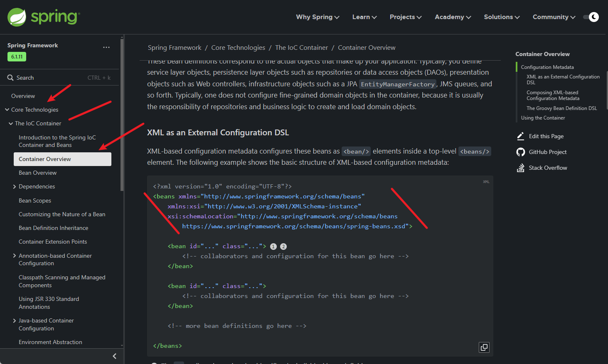Image resolution: width=608 pixels, height=364 pixels.
Task: Click The IoC Container breadcrumb
Action: [x=301, y=48]
